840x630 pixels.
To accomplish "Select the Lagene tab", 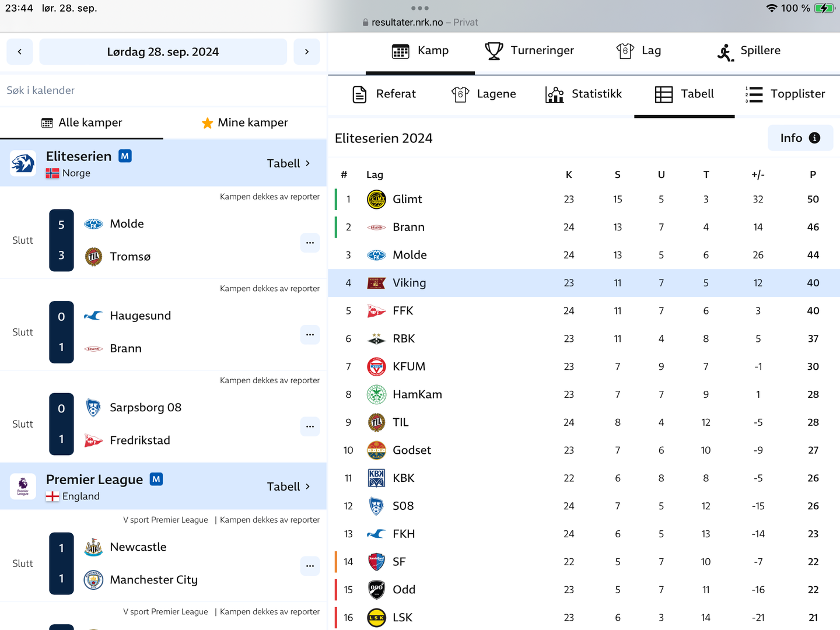I will point(484,94).
